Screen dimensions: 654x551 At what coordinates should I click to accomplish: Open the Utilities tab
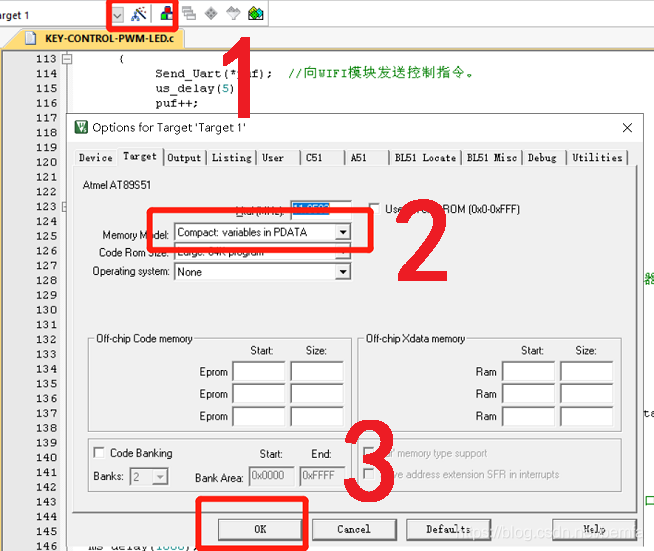pyautogui.click(x=597, y=158)
